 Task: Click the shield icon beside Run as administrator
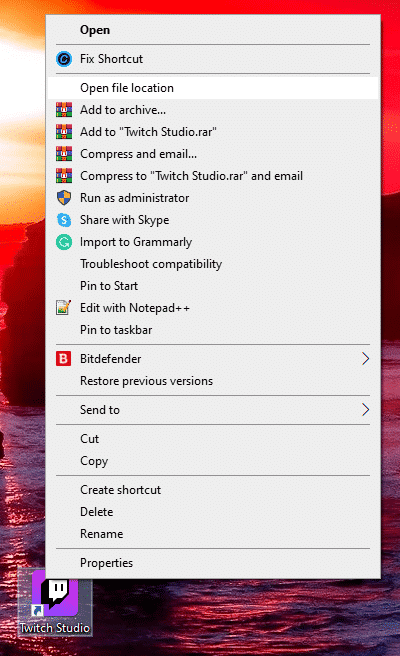coord(64,198)
